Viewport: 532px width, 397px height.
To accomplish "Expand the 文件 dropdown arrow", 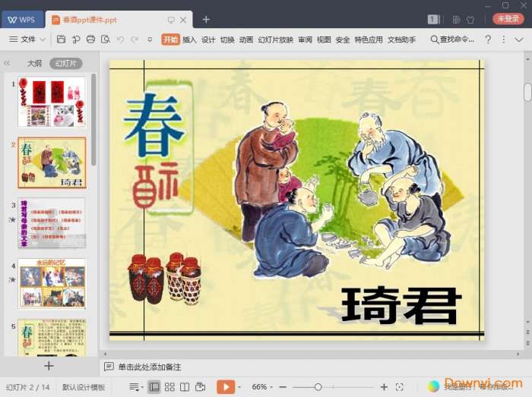I will coord(43,39).
